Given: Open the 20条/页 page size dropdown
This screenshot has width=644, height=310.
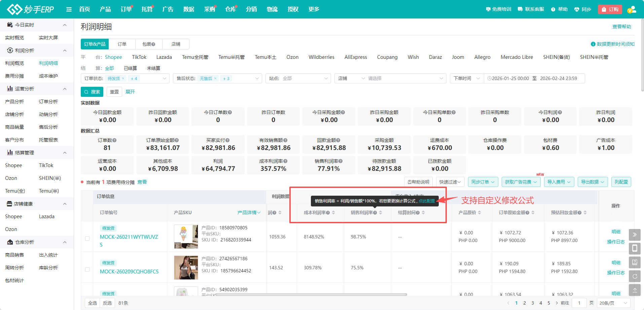Looking at the screenshot, I should pyautogui.click(x=613, y=303).
